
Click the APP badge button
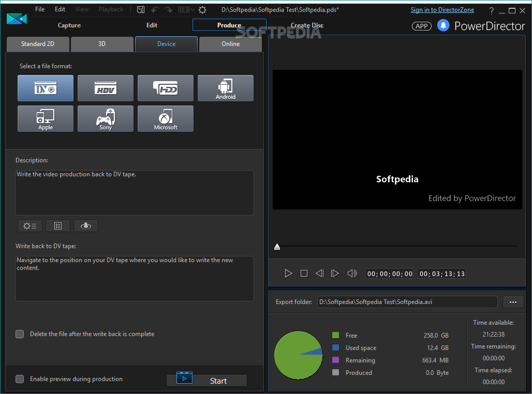tap(421, 26)
